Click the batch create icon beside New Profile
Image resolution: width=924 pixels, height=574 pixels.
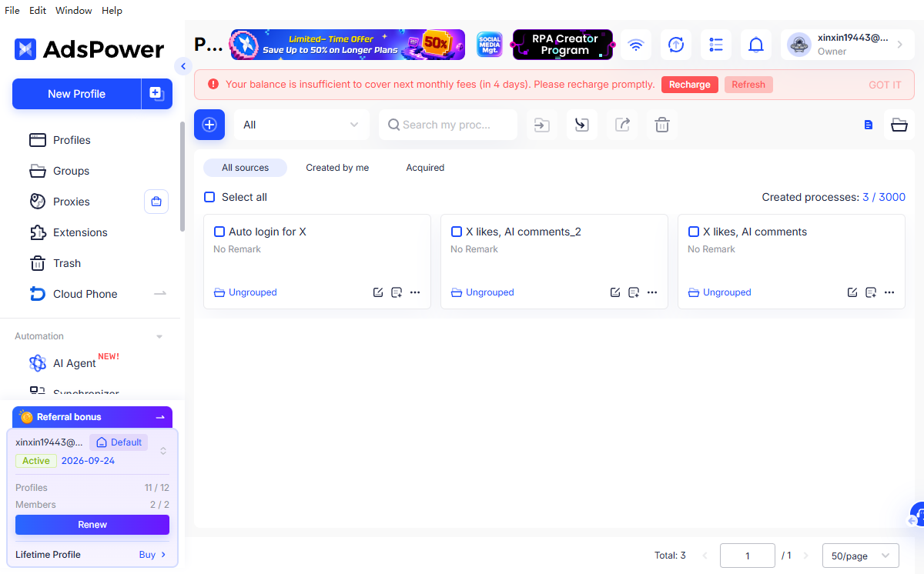click(x=156, y=94)
